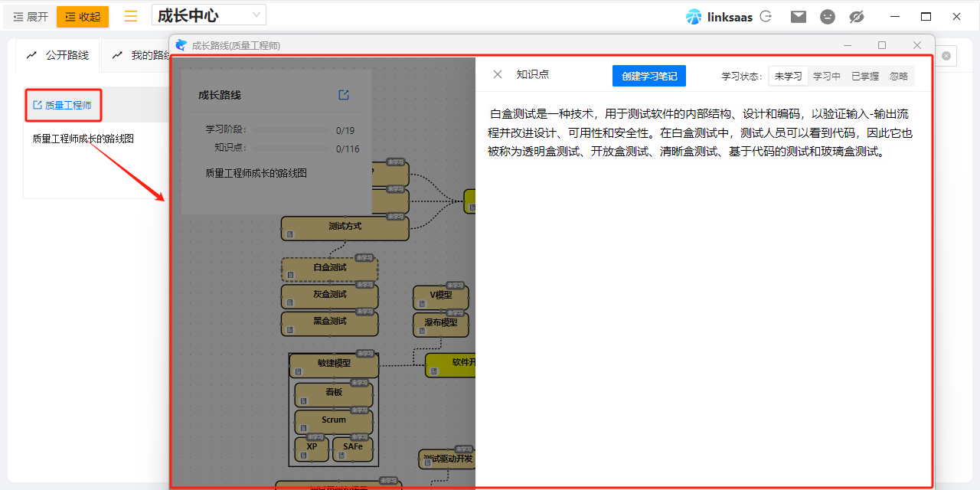Viewport: 980px width, 490px height.
Task: Click the document icon in 灰盒测试 node
Action: 290,302
